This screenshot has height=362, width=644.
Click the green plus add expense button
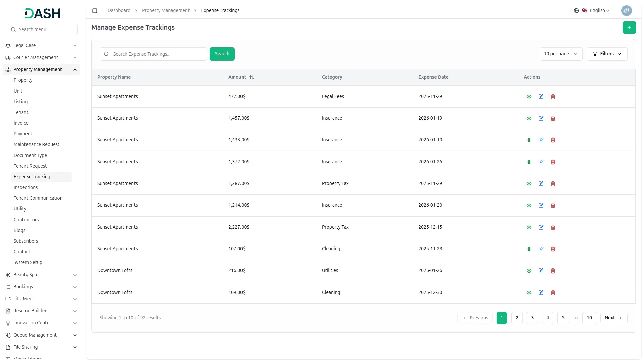point(629,27)
